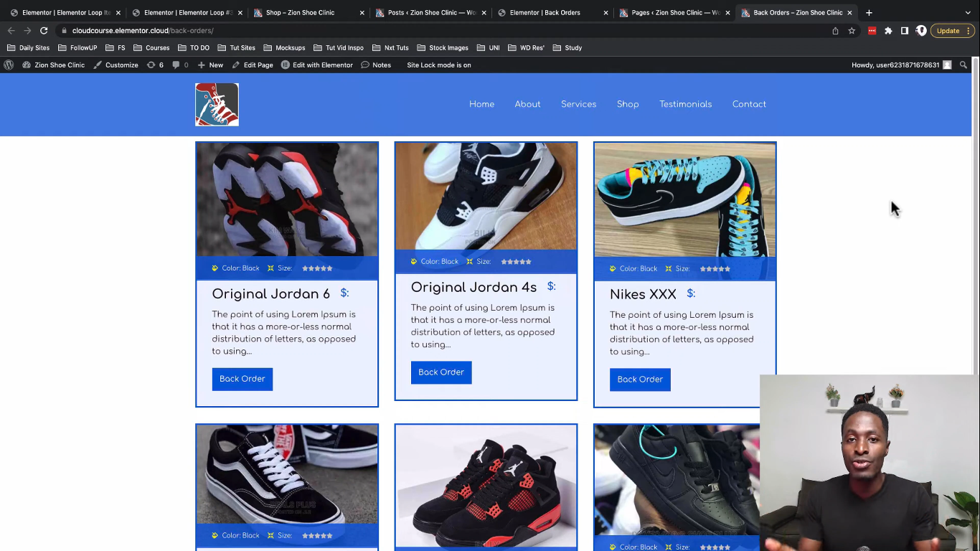Select Shop in the site navigation
Image resolution: width=980 pixels, height=551 pixels.
(628, 104)
